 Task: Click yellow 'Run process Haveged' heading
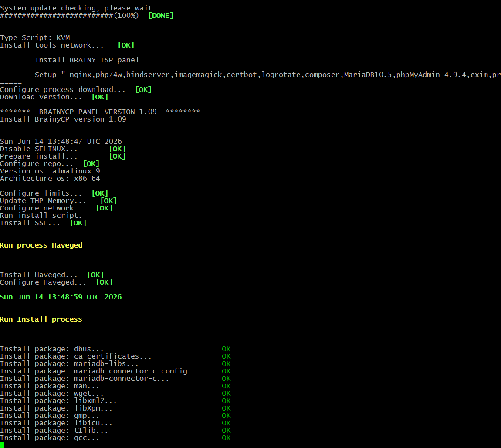[x=41, y=245]
